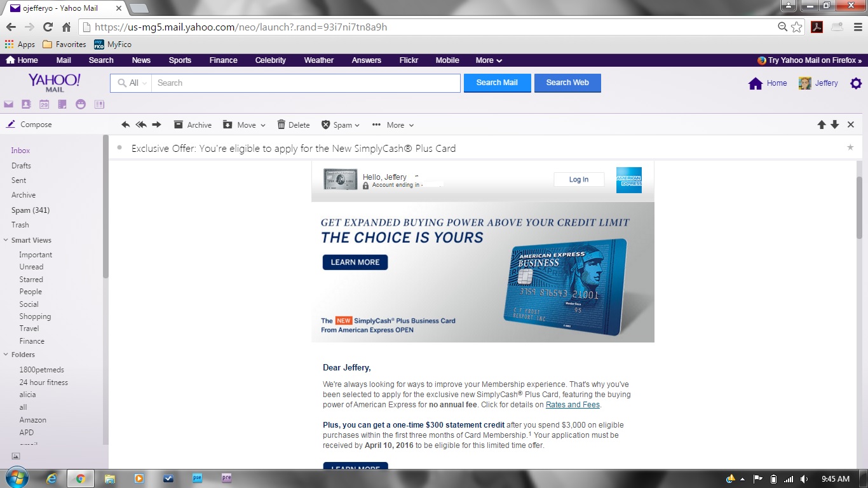
Task: Star this SimplyCash email
Action: [850, 147]
